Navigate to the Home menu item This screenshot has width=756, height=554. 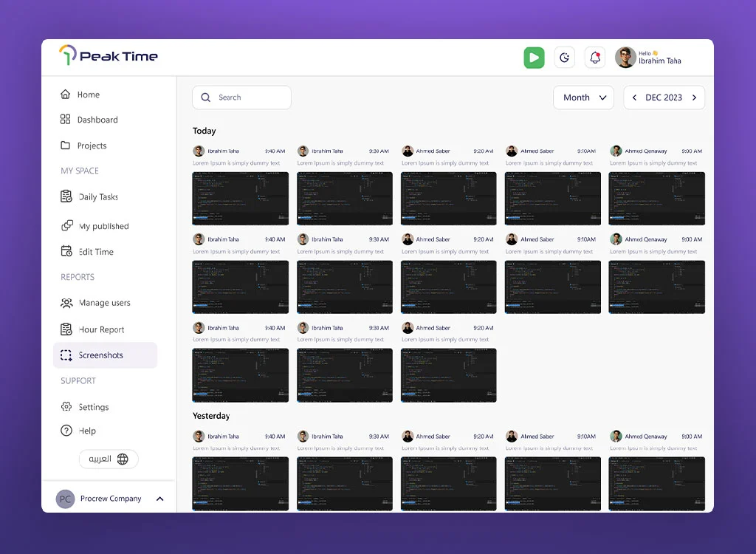[86, 94]
